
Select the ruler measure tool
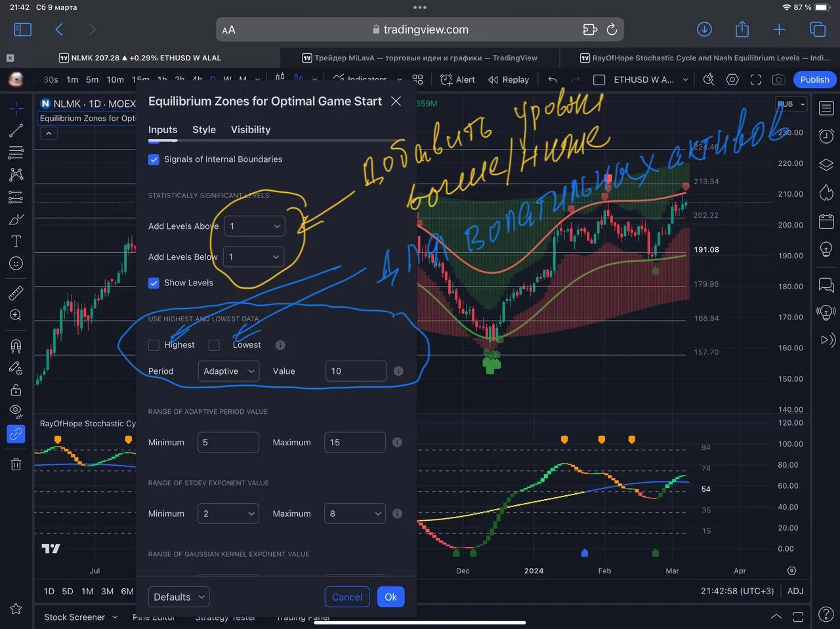tap(16, 293)
